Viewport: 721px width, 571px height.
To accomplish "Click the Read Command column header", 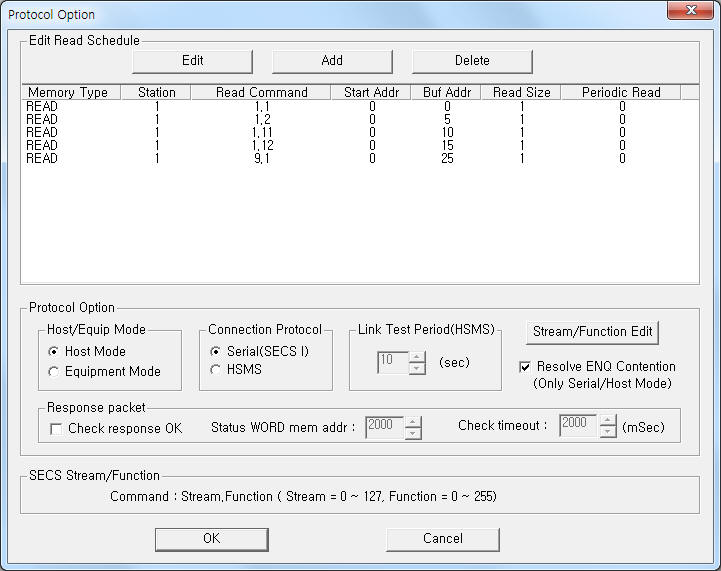I will [261, 92].
